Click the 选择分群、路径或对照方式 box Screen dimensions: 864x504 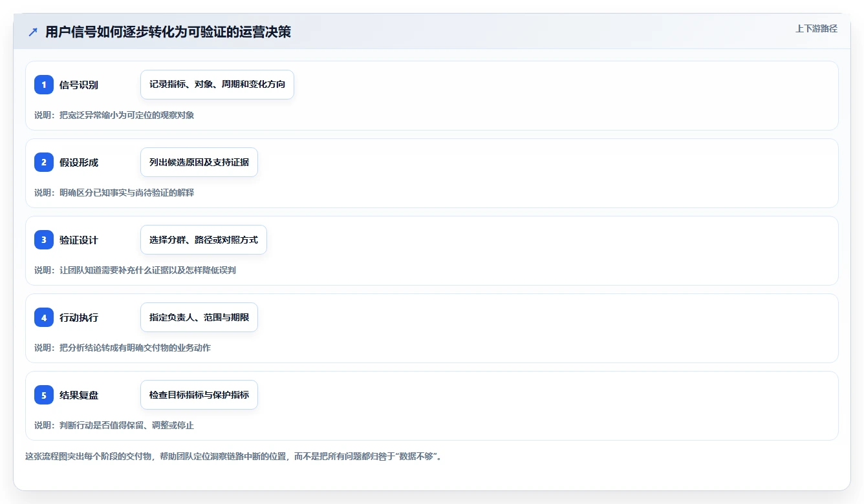tap(204, 240)
